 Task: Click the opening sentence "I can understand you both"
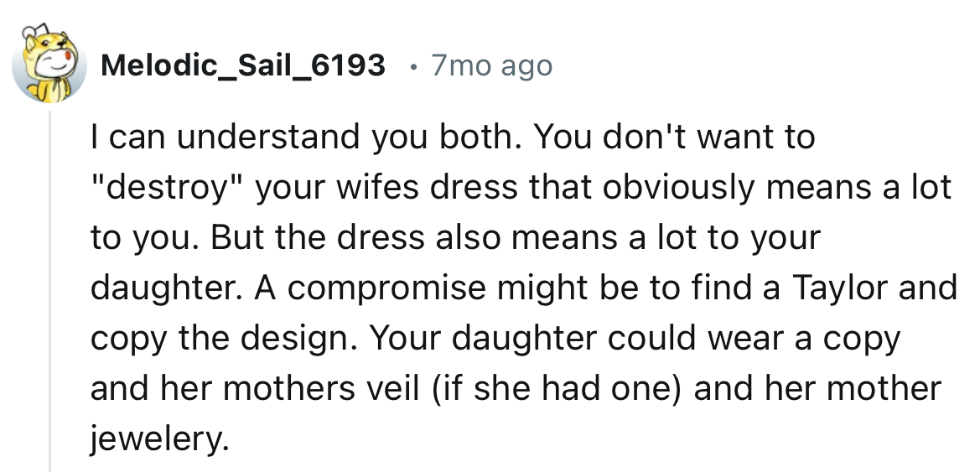coord(303,137)
